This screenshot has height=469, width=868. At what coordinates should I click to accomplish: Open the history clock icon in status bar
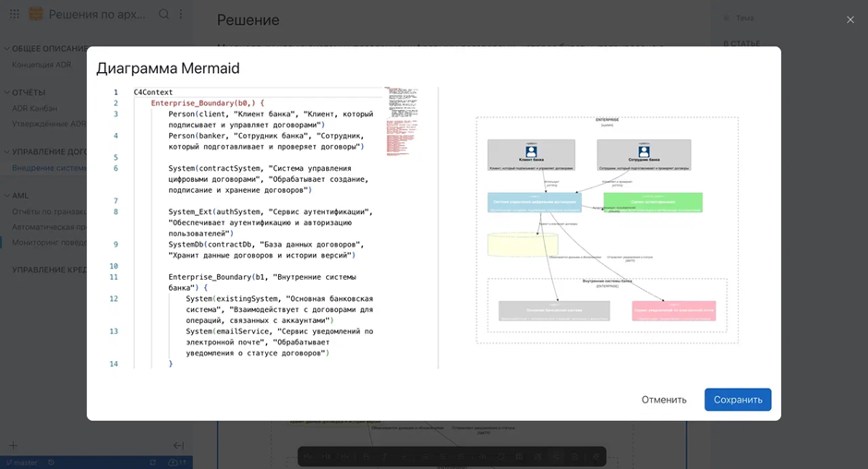point(51,463)
